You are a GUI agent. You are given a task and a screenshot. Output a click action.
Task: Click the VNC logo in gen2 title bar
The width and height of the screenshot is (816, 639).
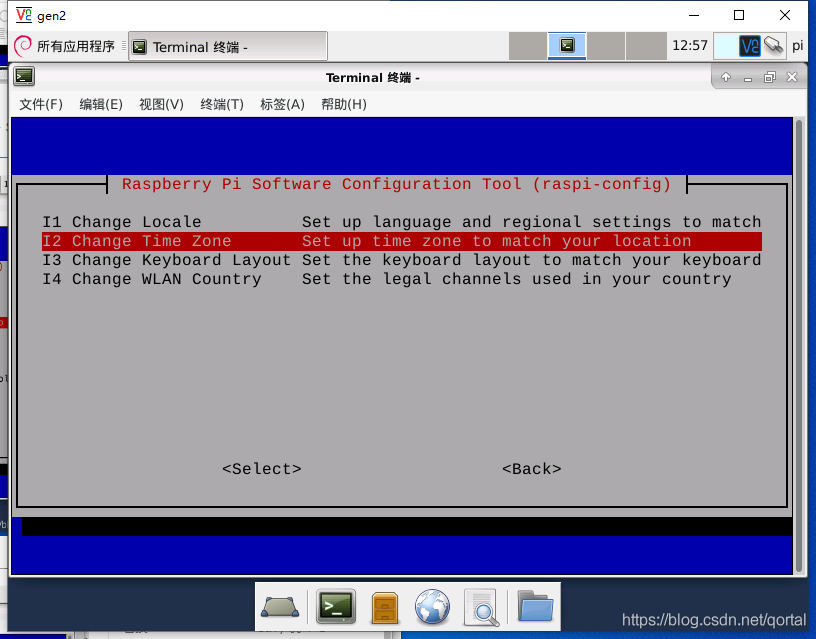point(24,15)
